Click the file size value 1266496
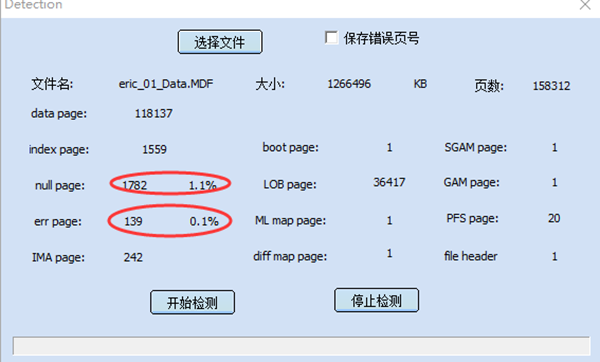 coord(349,84)
